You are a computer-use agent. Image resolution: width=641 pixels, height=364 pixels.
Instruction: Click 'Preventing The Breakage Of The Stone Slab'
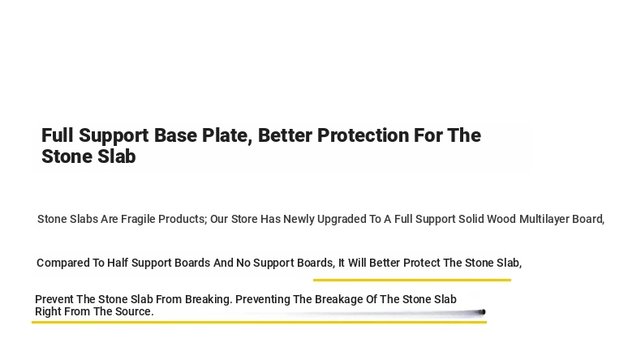pos(346,299)
